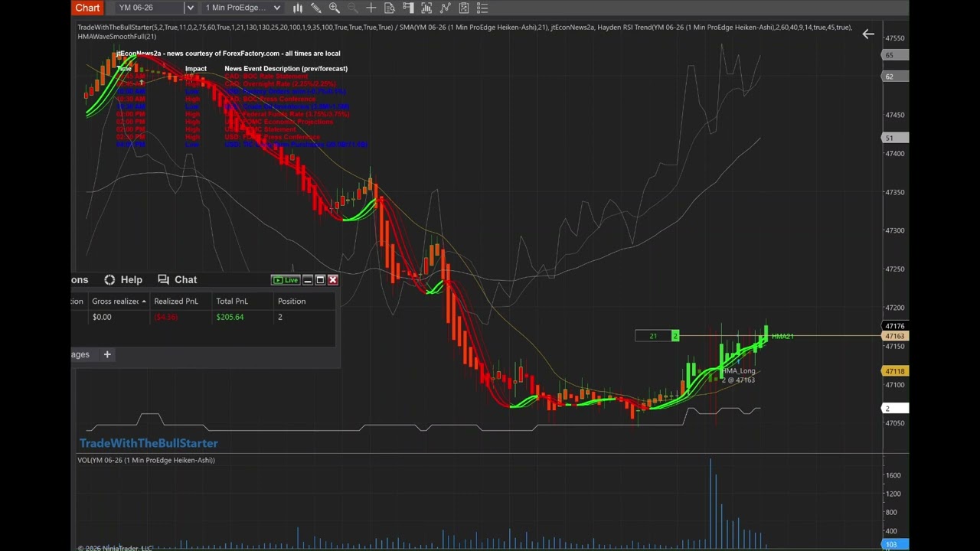
Task: Click the ($4.36) Realized PnL value
Action: click(x=166, y=317)
